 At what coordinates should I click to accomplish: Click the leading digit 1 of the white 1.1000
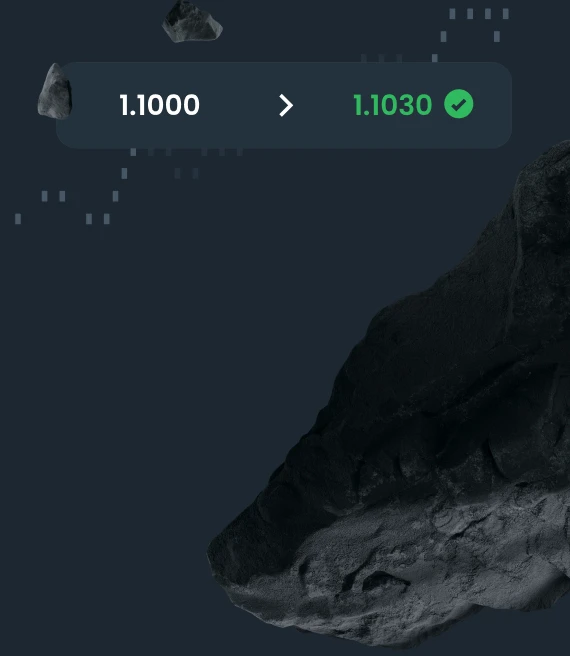tap(124, 105)
